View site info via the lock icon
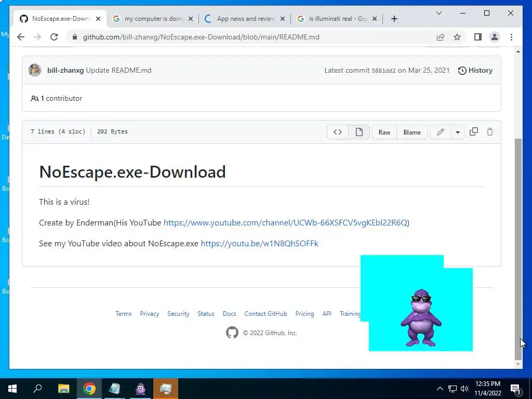Screen dimensions: 532x399 pyautogui.click(x=75, y=37)
